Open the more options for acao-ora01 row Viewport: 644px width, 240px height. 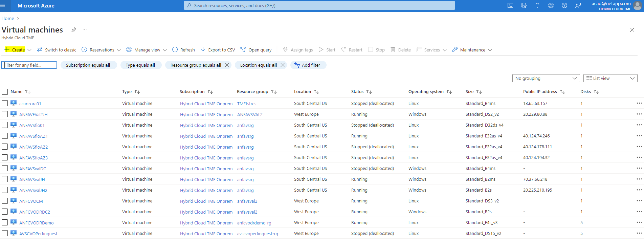coord(639,103)
